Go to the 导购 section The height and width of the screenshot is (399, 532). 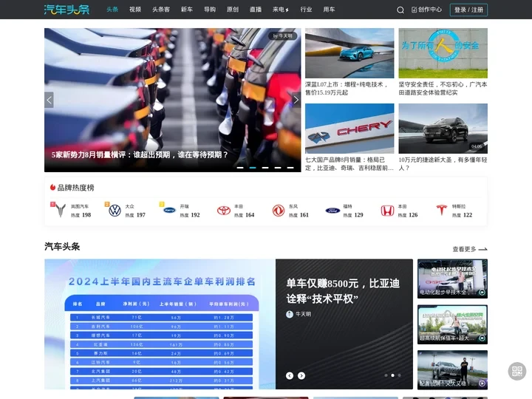(x=210, y=10)
